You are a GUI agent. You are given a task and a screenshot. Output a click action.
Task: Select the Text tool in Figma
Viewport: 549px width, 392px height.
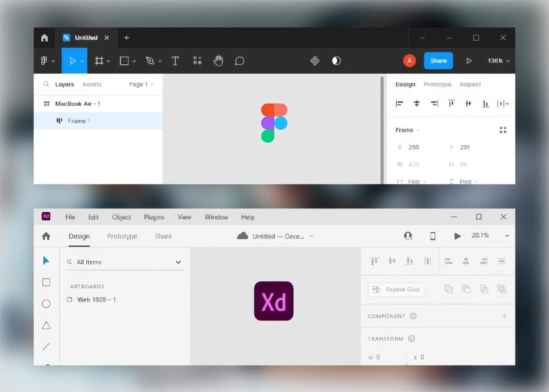pyautogui.click(x=175, y=61)
